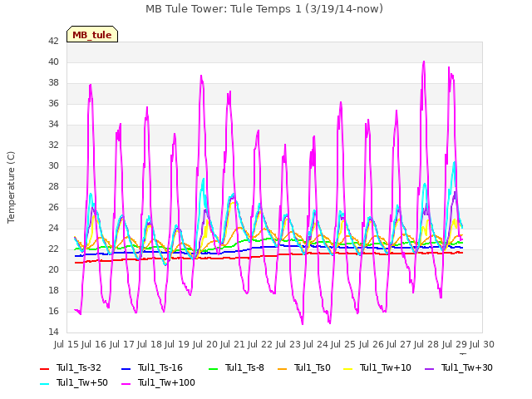532x399 pixels.
Task: Select the Tul1_Ts-16 legend entry
Action: point(152,367)
